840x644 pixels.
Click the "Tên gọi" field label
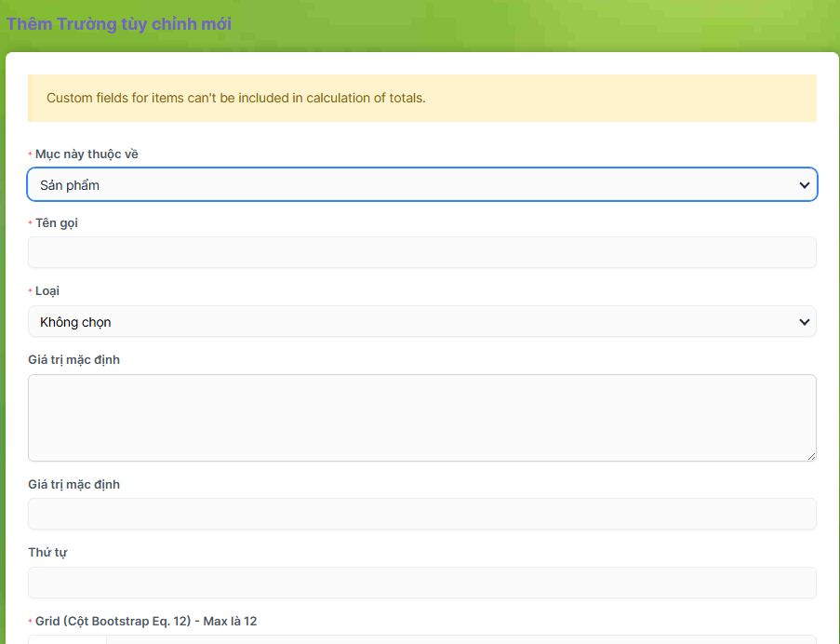coord(57,222)
